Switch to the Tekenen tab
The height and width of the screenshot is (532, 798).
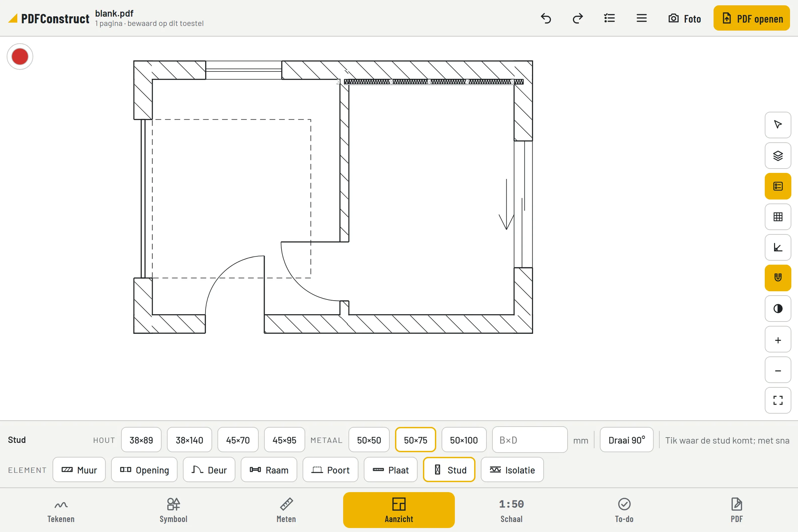point(61,510)
